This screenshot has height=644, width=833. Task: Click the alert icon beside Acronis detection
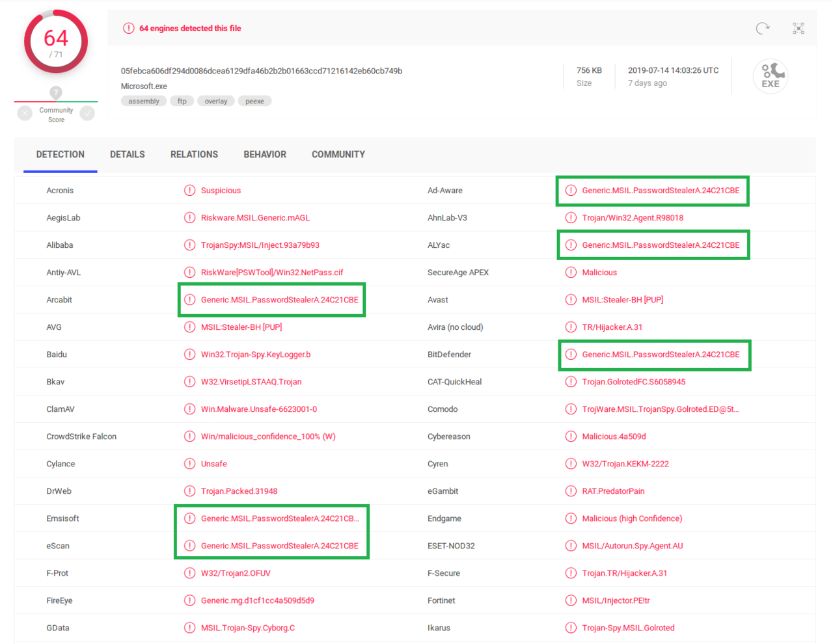(189, 190)
